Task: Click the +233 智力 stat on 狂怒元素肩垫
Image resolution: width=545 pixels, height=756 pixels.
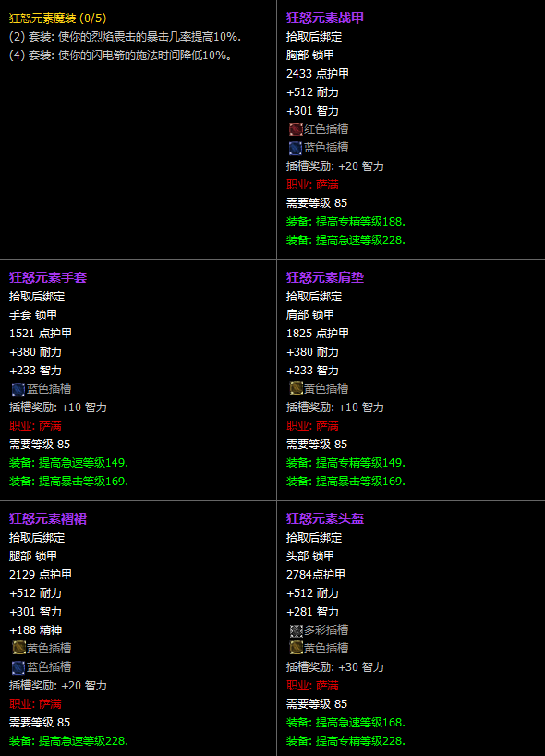Action: coord(313,371)
